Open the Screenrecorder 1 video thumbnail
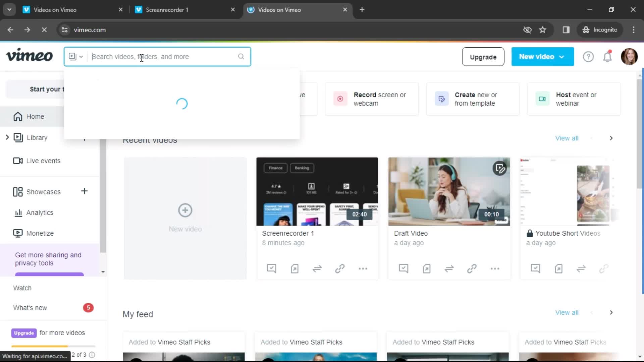 (x=317, y=191)
